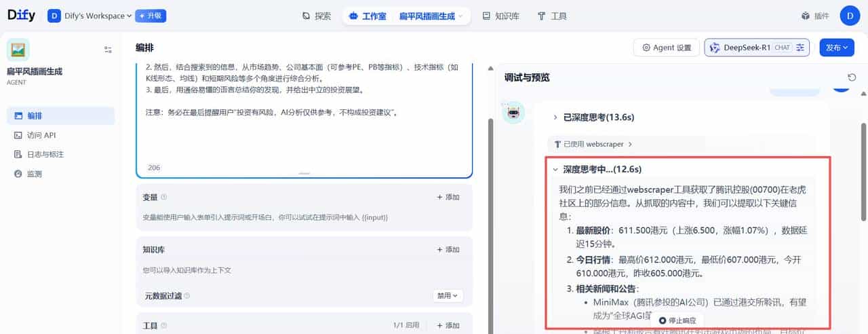868x334 pixels.
Task: Switch to the 知识库 top navigation tab
Action: click(500, 16)
